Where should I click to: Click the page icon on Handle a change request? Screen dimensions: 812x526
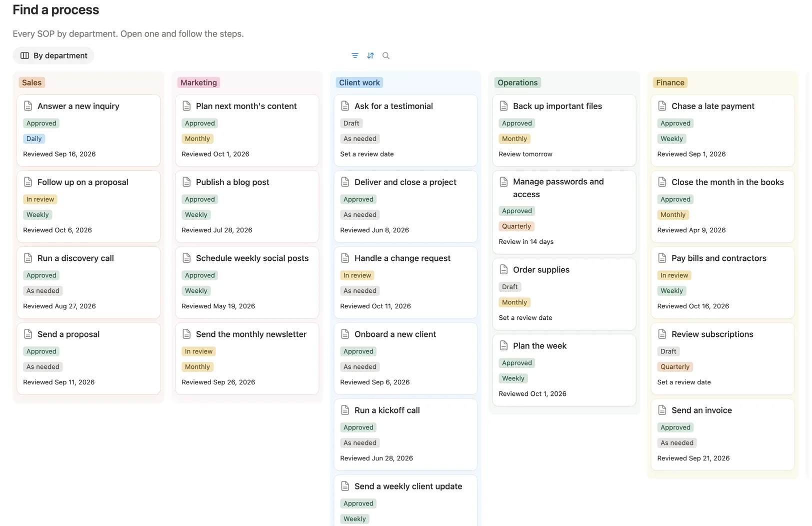(x=345, y=258)
